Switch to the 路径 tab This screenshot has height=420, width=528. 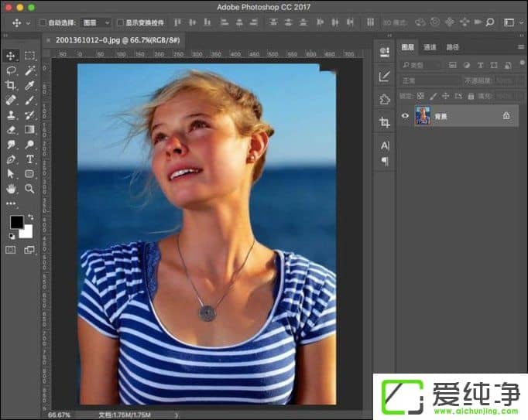452,47
